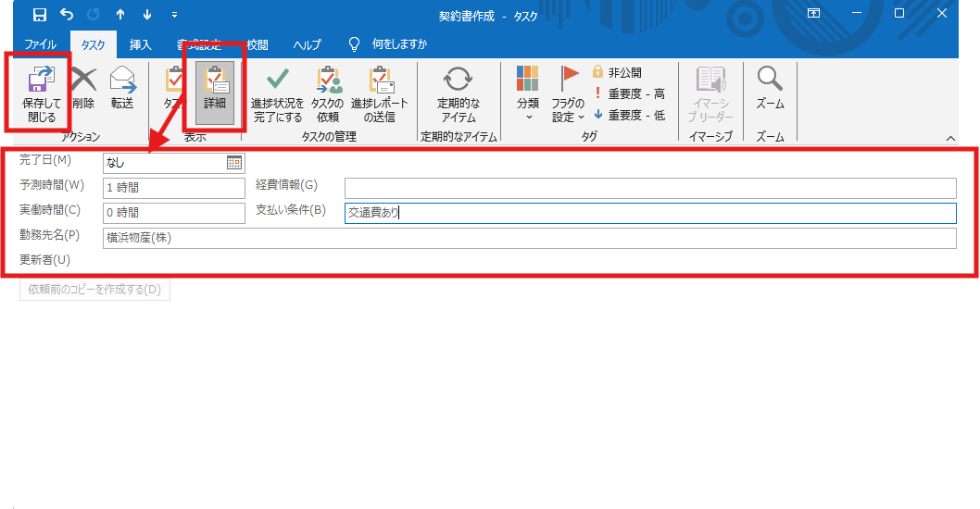The height and width of the screenshot is (509, 980).
Task: Collapse the ribbon with the chevron arrow
Action: (x=950, y=138)
